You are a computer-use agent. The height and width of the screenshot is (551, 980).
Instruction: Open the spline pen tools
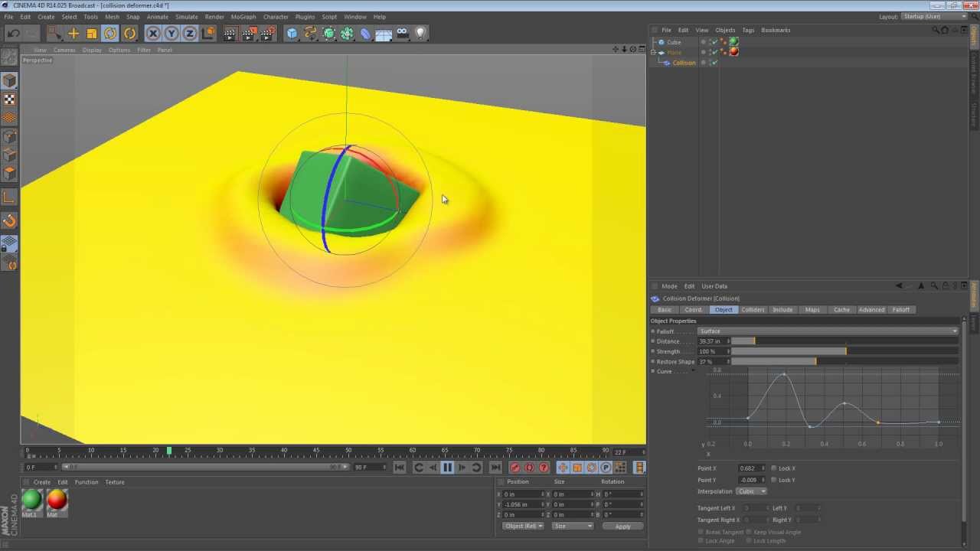click(x=311, y=33)
